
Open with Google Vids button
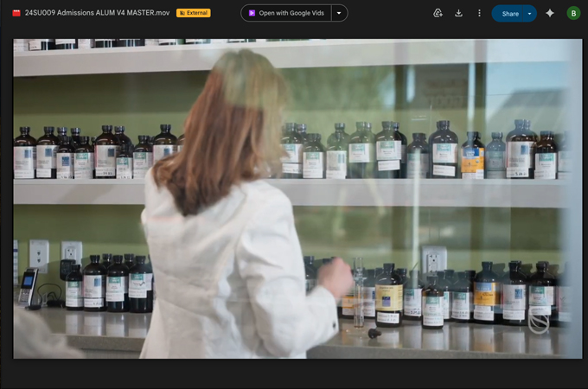[286, 13]
